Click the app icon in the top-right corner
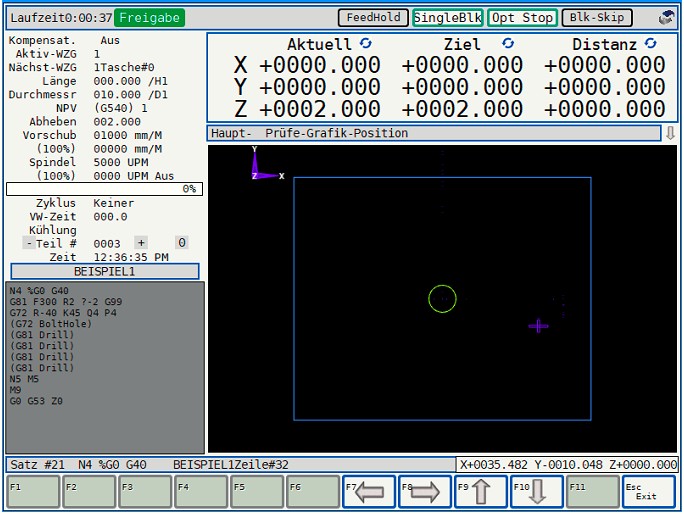 (x=666, y=18)
